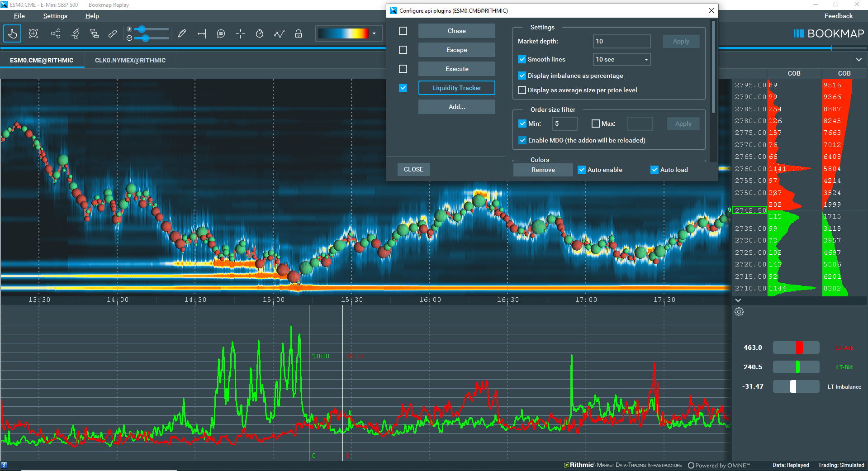The image size is (868, 471).
Task: Select the hand pointer tool
Action: 12,33
